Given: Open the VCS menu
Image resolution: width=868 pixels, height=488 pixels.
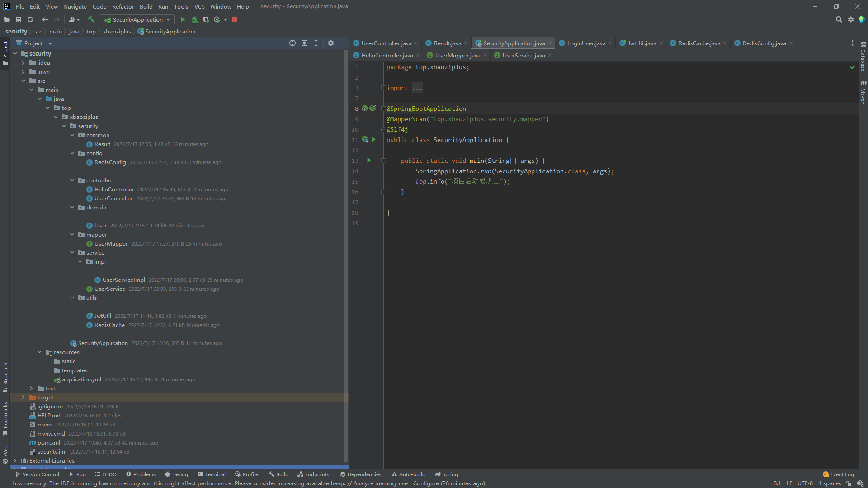Looking at the screenshot, I should (x=199, y=6).
